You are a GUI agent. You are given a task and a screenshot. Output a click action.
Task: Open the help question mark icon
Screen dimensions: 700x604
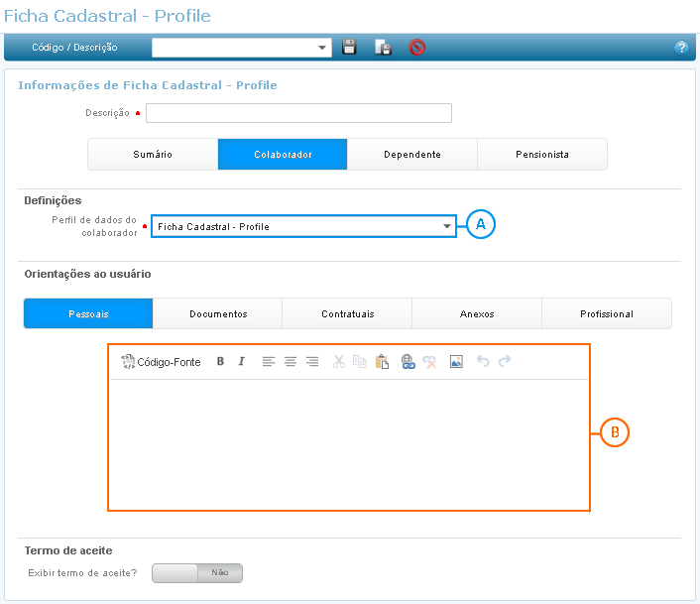[x=681, y=47]
